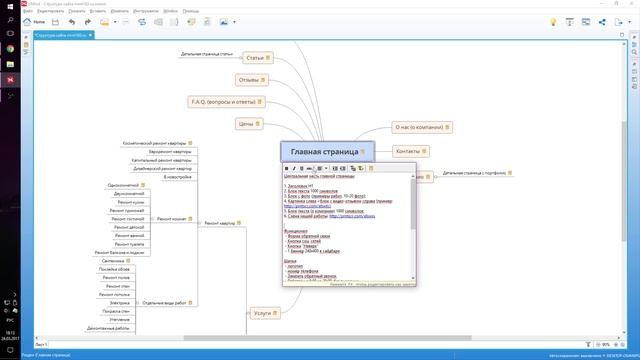640x360 pixels.
Task: Open the notes icon on the Цены topic
Action: (x=258, y=124)
